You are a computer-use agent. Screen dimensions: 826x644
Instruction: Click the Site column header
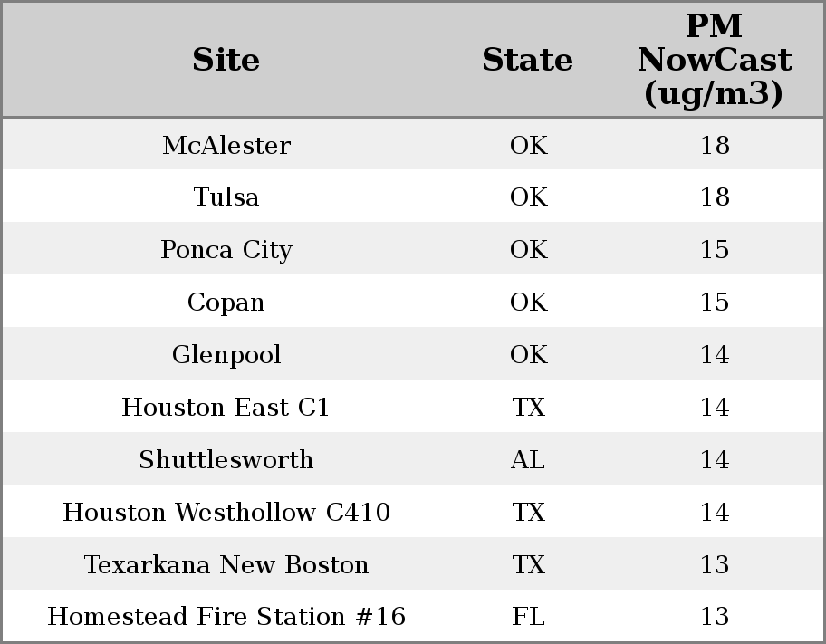(x=226, y=60)
